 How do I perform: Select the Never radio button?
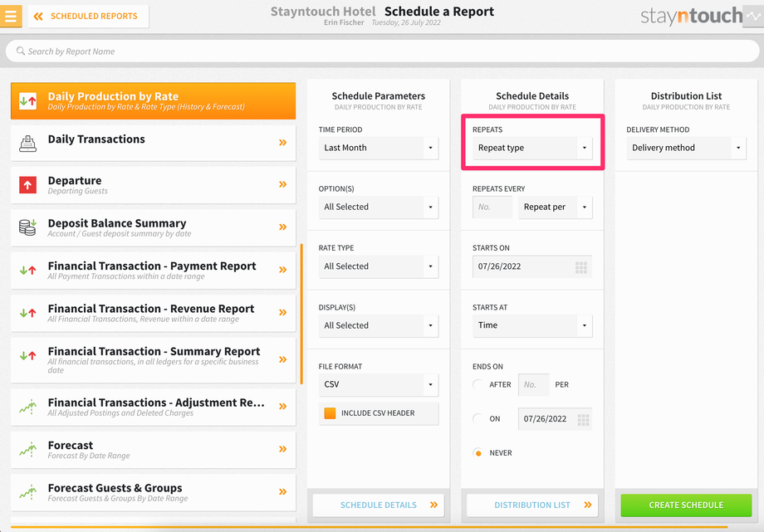tap(478, 452)
